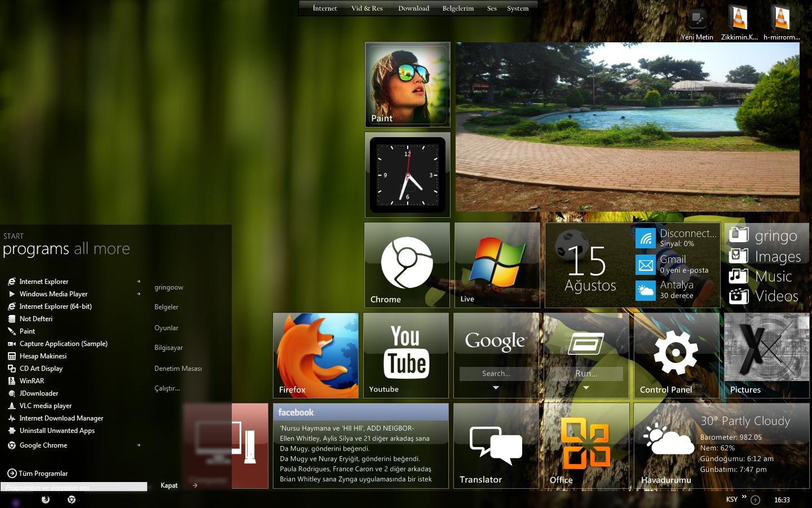Open the Paint tile

tap(407, 85)
